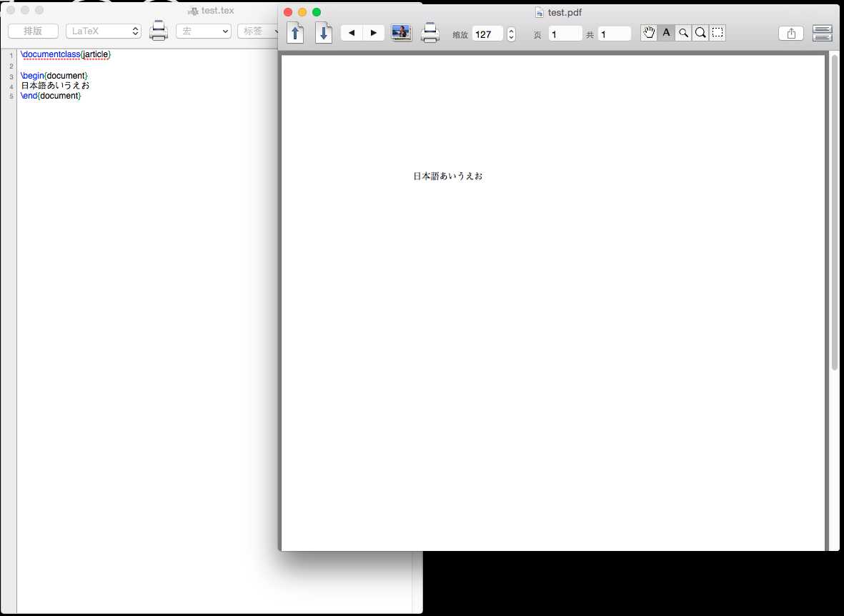Select the dashed rectangle selection tool
The image size is (844, 616).
pos(718,33)
